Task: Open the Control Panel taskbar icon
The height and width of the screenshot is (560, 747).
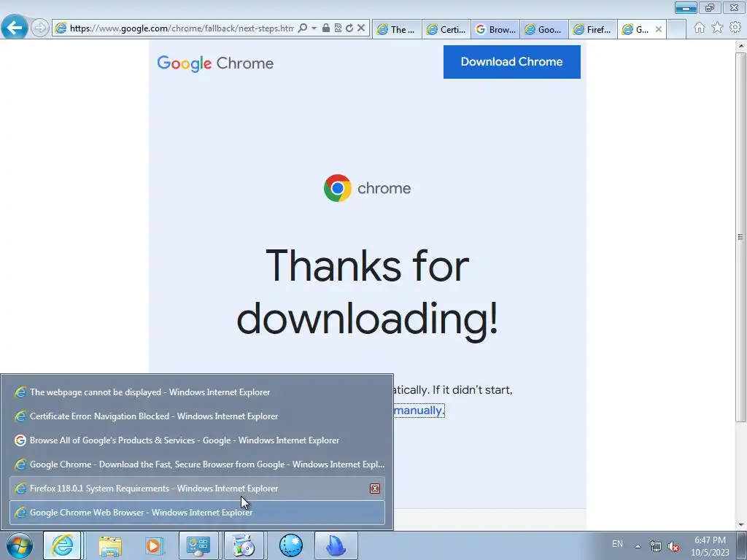Action: 198,545
